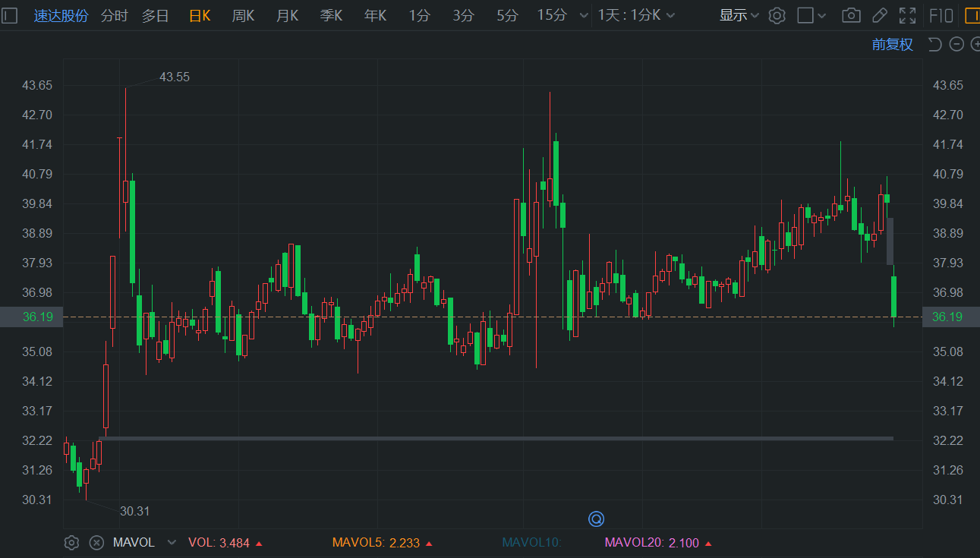Toggle MAVOL10 line visibility
This screenshot has width=980, height=558.
tap(531, 543)
